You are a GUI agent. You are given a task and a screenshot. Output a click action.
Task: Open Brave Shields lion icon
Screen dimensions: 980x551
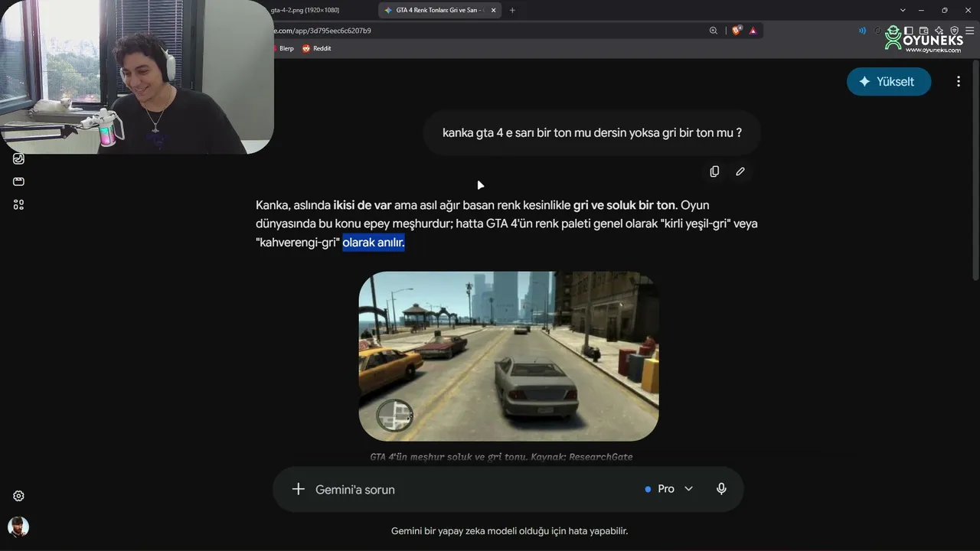coord(737,31)
